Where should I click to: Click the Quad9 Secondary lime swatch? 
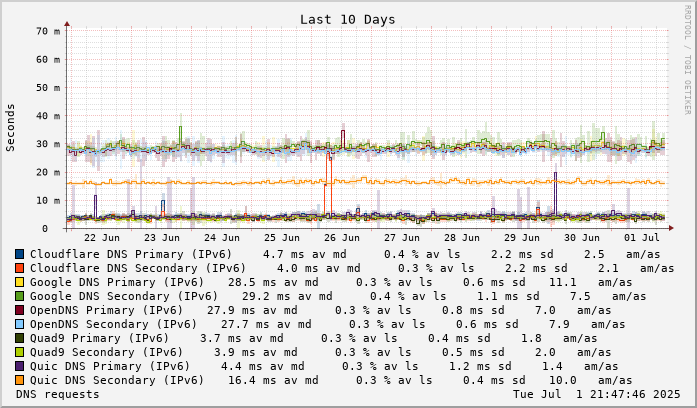pyautogui.click(x=19, y=352)
